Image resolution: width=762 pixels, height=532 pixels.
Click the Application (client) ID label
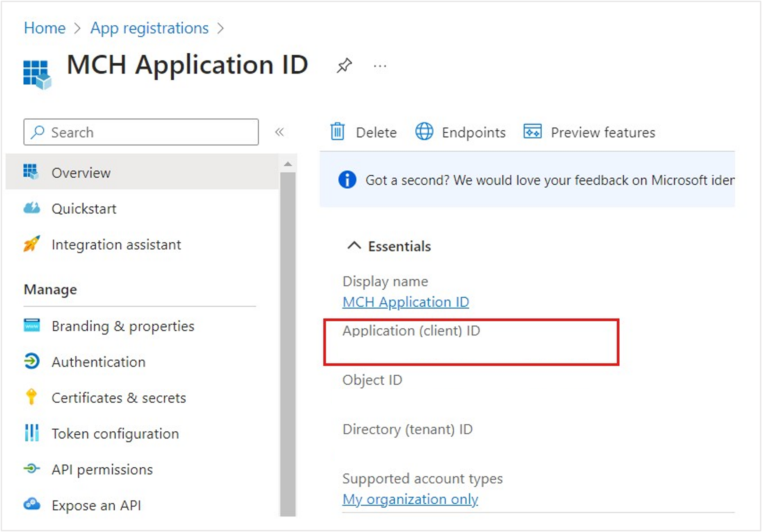point(411,331)
